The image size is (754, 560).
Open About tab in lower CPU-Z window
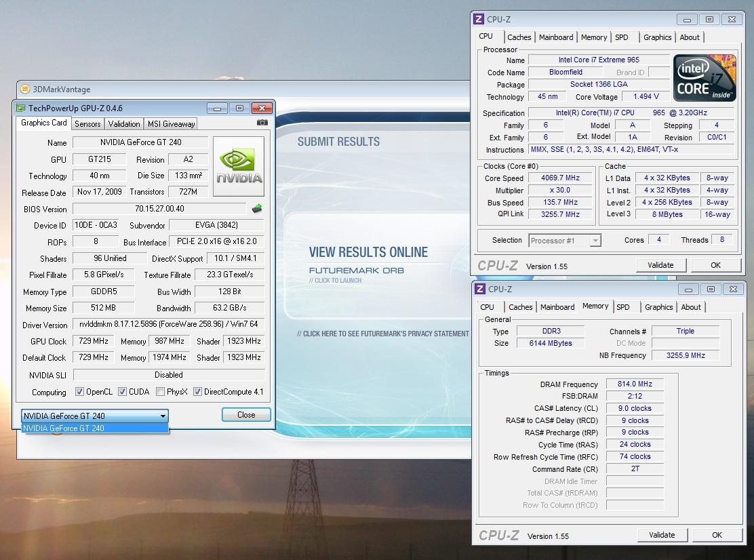point(691,306)
